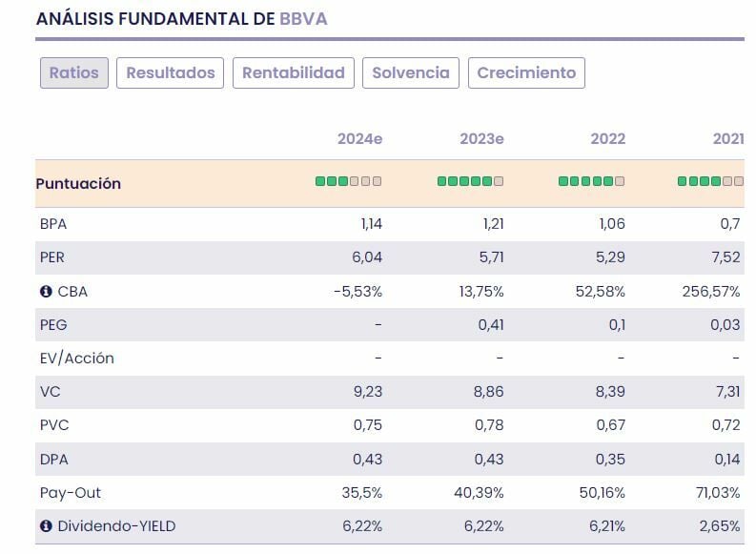Click the 2023e Puntuación rating squares

pos(470,181)
